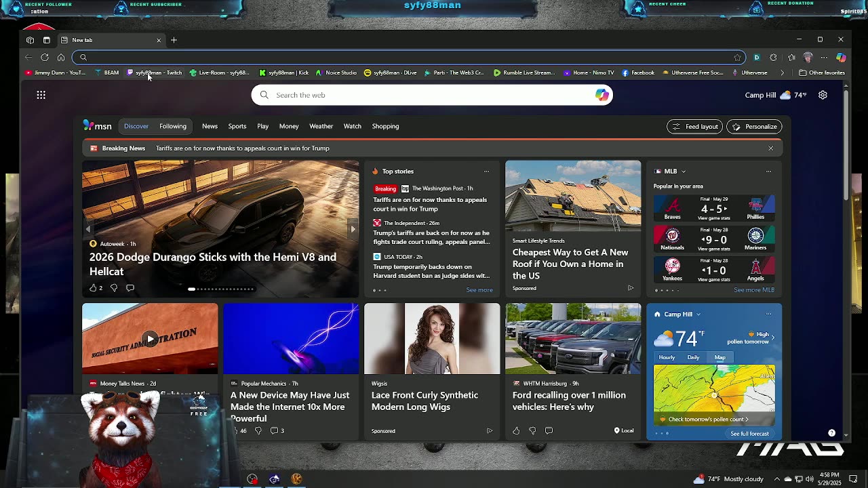Open the Watch section
This screenshot has width=868, height=488.
(353, 126)
